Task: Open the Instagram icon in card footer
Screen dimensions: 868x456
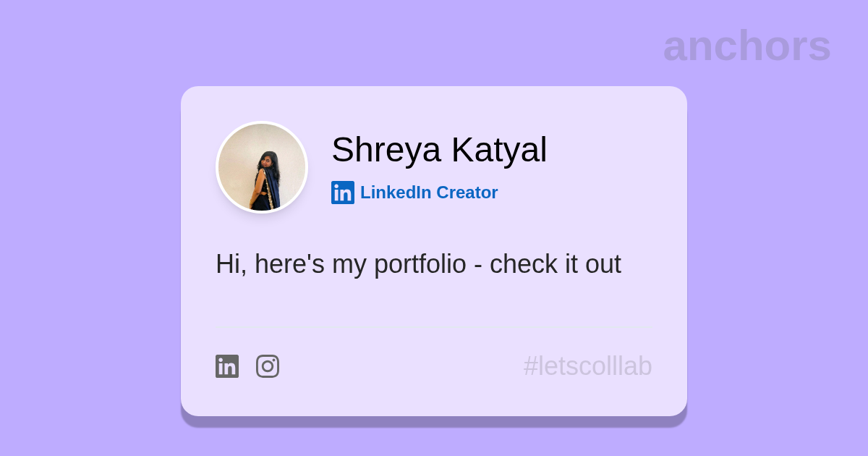Action: (268, 366)
